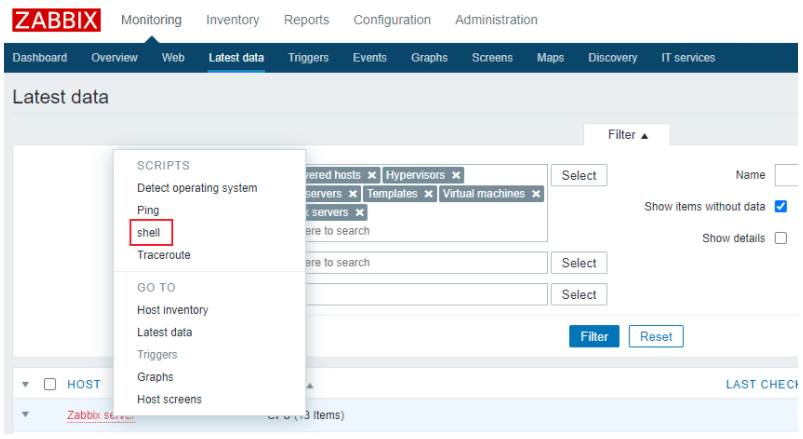Click the host groups search input
Screen dimensions: 803x439
pyautogui.click(x=426, y=231)
